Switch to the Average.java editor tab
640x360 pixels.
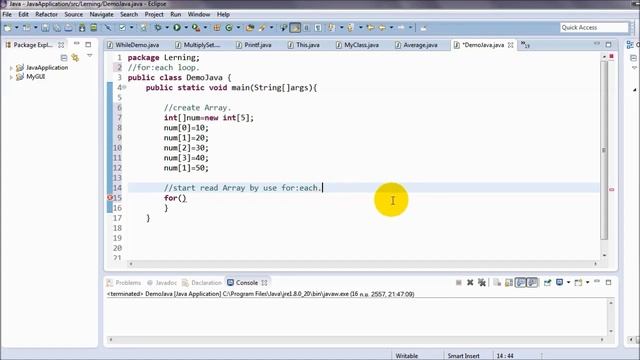click(x=416, y=45)
